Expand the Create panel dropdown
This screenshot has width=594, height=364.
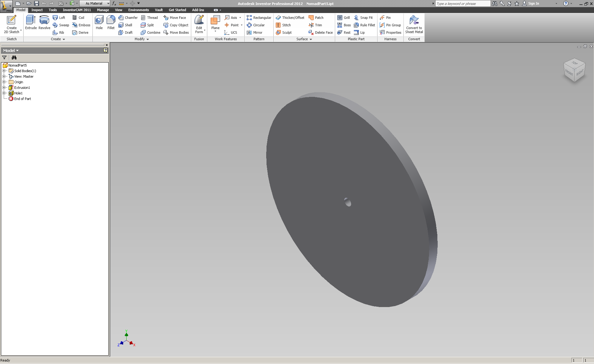pyautogui.click(x=58, y=39)
